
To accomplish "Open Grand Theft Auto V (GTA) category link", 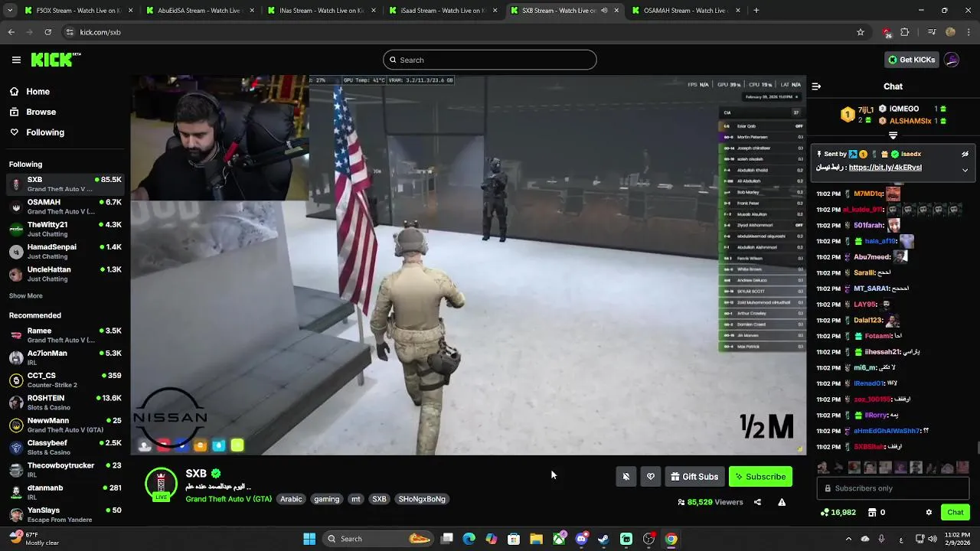I will [228, 499].
